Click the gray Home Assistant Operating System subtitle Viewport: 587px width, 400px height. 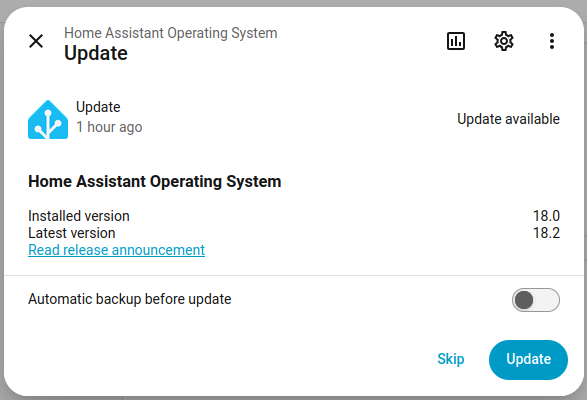pos(171,33)
